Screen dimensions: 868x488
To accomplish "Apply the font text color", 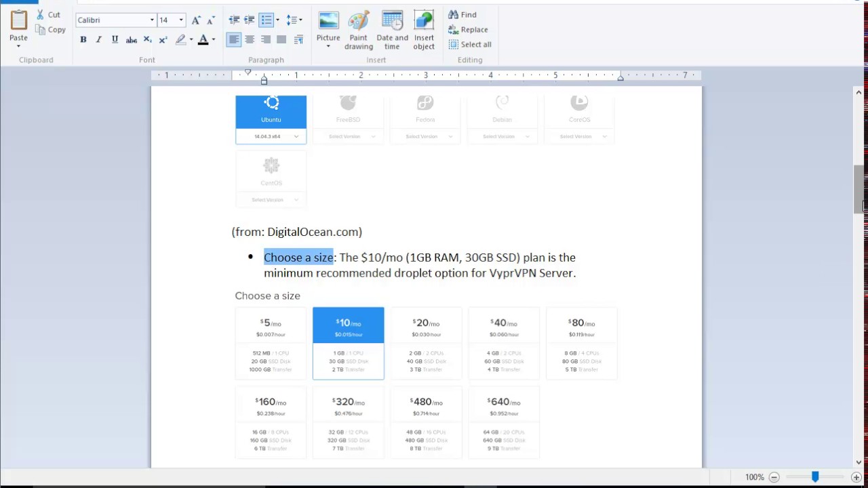I will click(203, 40).
